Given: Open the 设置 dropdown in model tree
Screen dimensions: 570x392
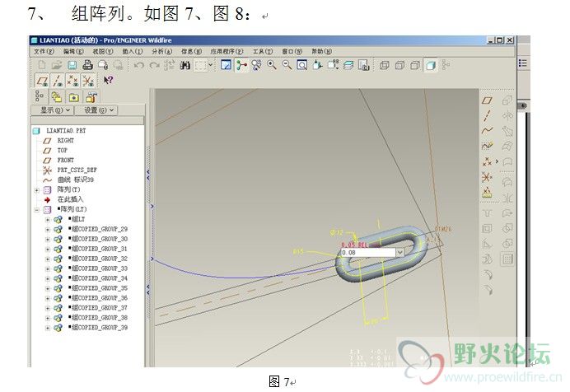Looking at the screenshot, I should (96, 110).
